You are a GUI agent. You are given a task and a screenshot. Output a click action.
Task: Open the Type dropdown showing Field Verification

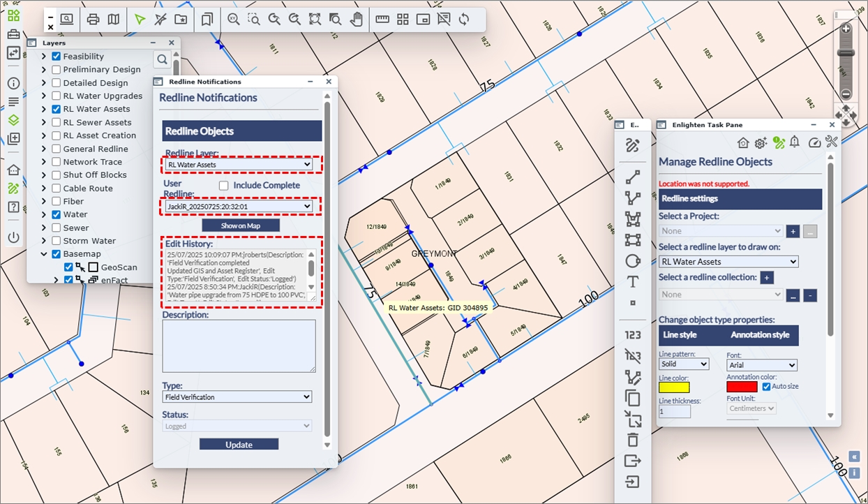click(237, 397)
